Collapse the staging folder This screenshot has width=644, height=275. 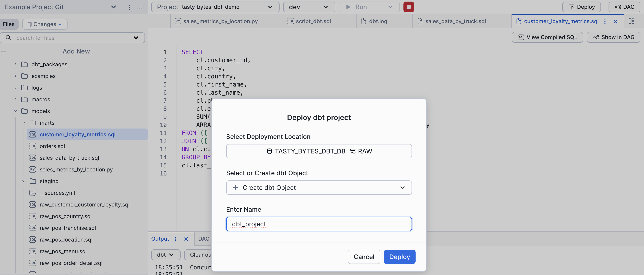[x=24, y=181]
